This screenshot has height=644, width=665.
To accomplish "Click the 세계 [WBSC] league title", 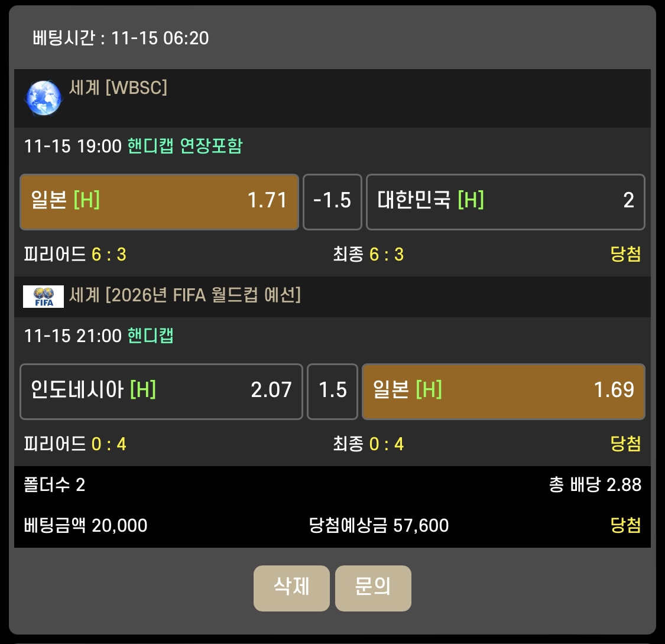I will pos(118,88).
